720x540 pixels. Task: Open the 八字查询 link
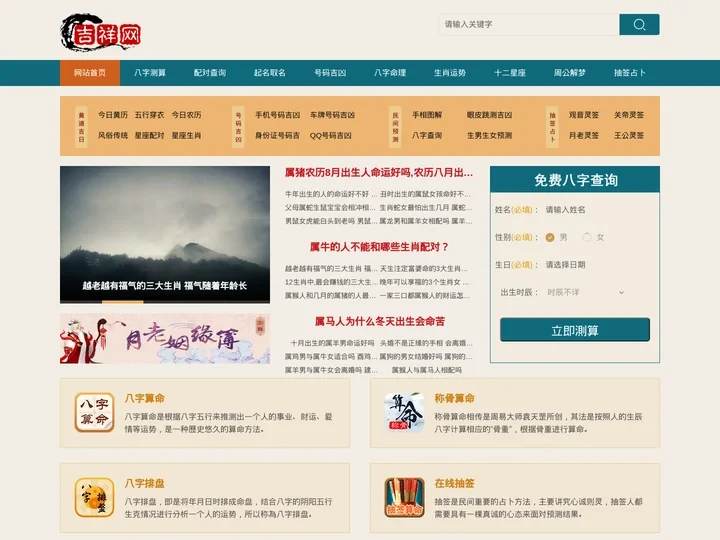click(x=427, y=135)
